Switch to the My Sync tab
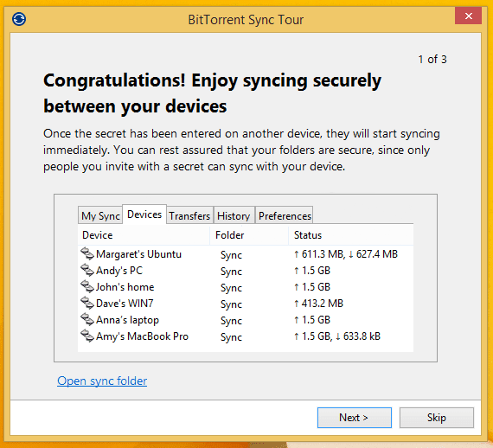This screenshot has height=448, width=493. pyautogui.click(x=100, y=215)
